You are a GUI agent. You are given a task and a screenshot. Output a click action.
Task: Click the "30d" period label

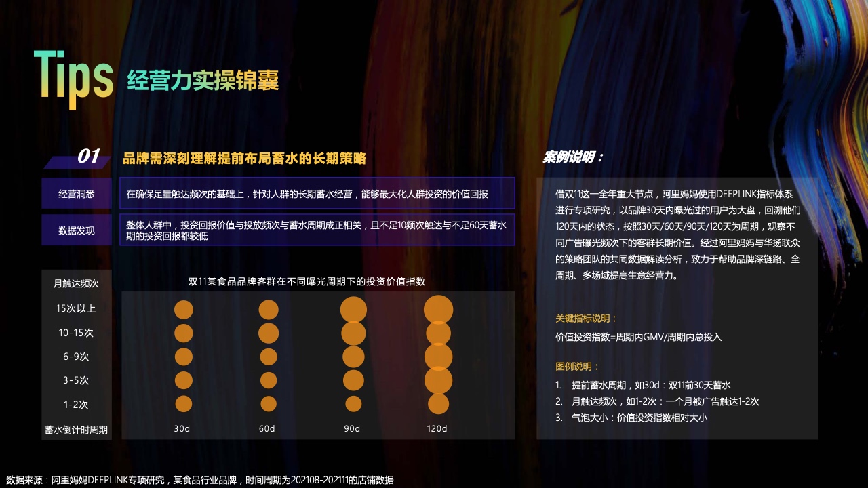[x=182, y=429]
